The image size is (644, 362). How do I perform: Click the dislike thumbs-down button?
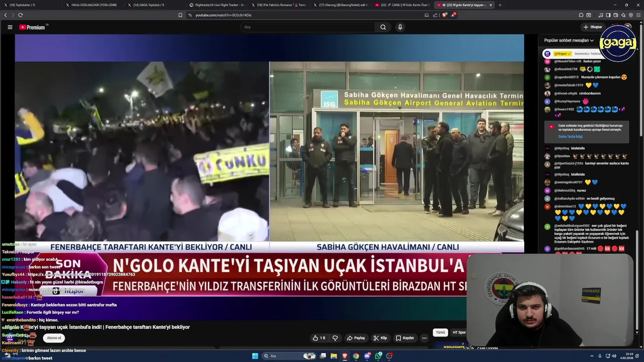(x=335, y=338)
